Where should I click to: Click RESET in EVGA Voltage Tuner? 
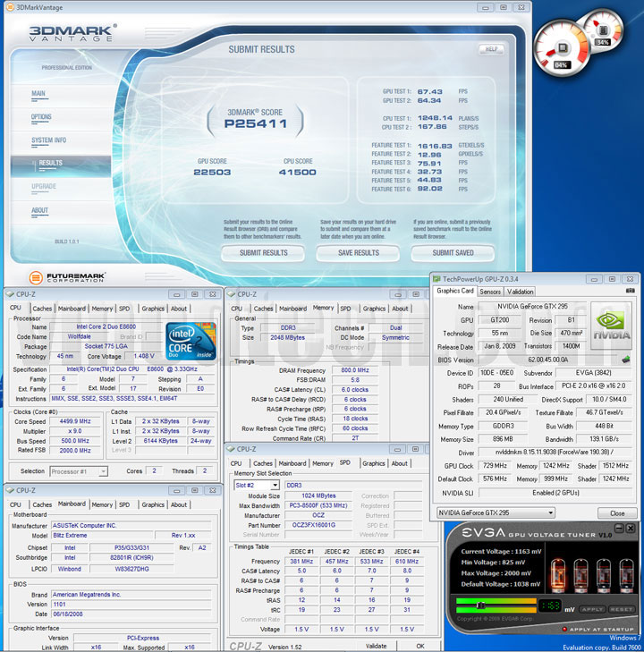[x=621, y=609]
